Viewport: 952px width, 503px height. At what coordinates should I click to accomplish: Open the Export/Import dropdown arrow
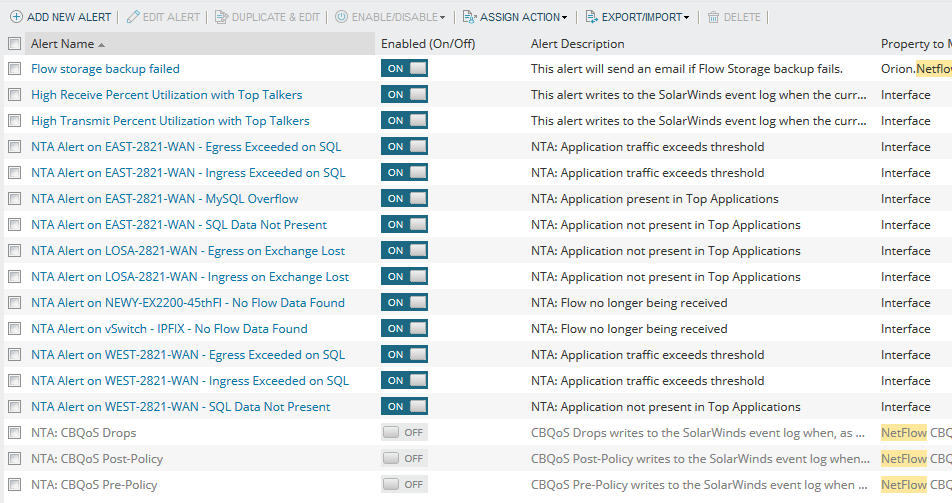[687, 18]
